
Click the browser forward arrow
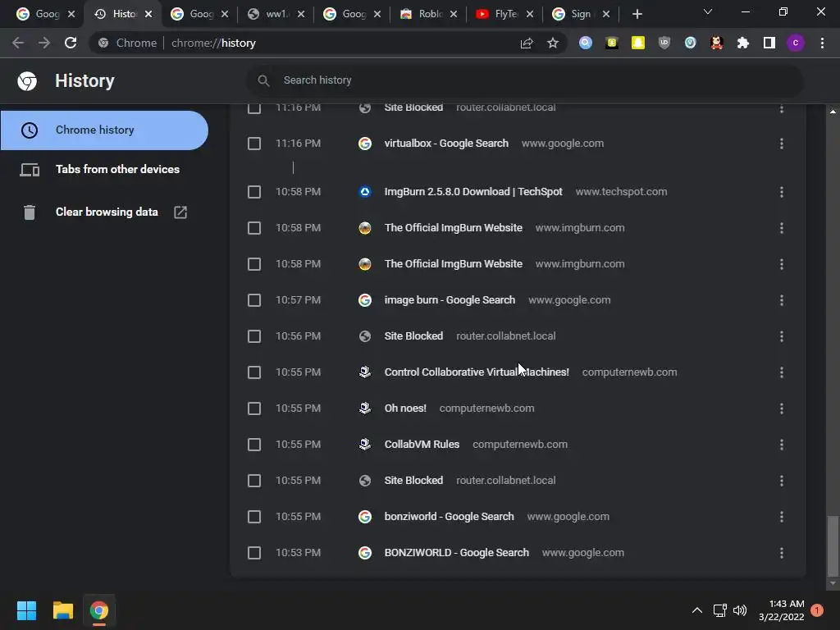tap(44, 43)
